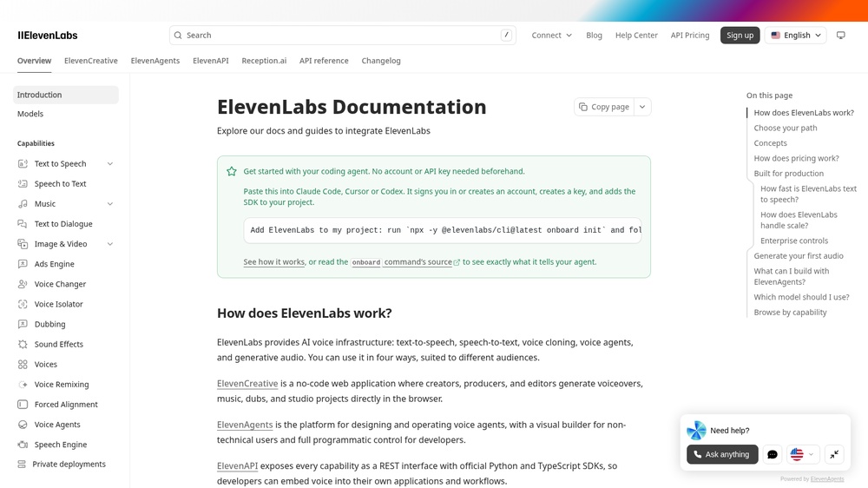Open the API Pricing link

click(x=690, y=36)
